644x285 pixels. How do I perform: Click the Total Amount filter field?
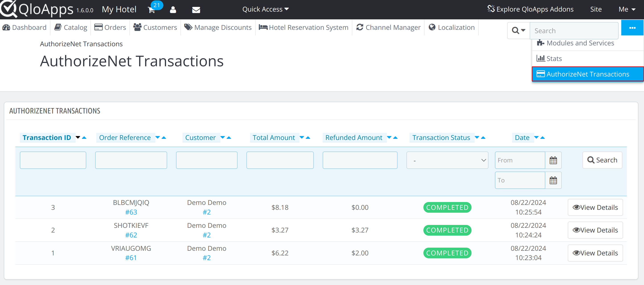click(280, 160)
